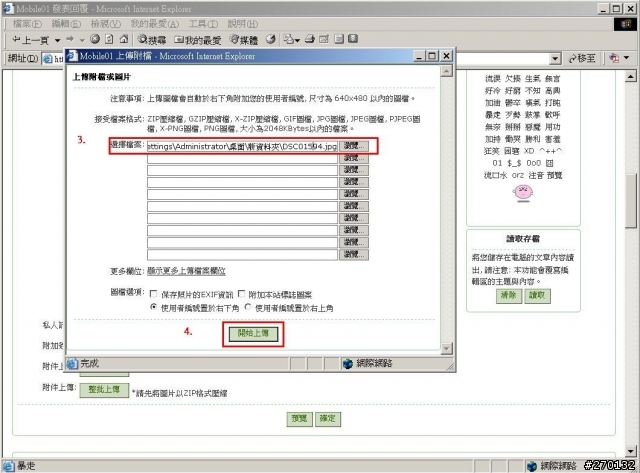Click 瀏覽 button beside the DSC01594.jpg path
The height and width of the screenshot is (473, 640).
354,146
